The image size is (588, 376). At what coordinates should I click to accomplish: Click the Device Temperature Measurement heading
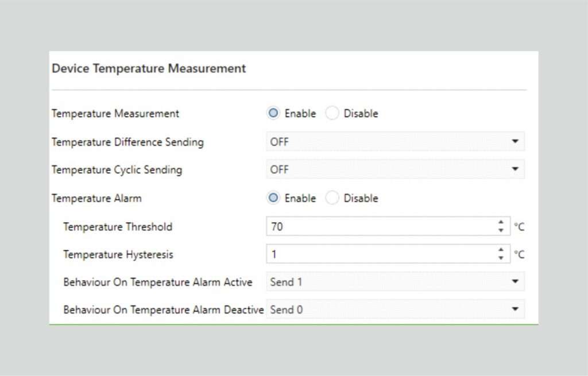click(149, 69)
